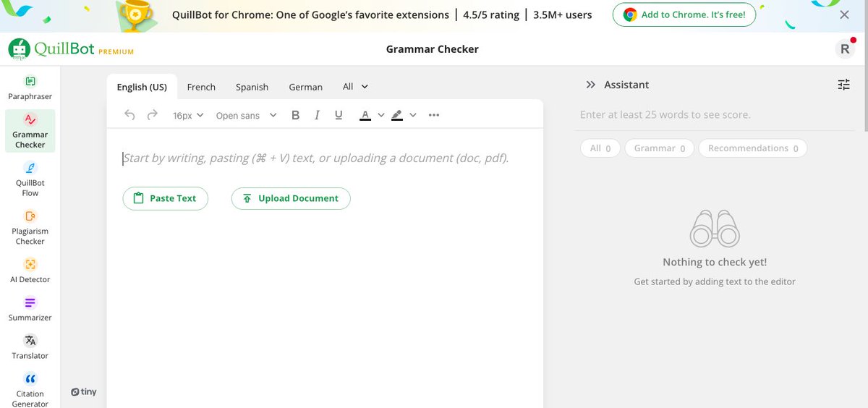The width and height of the screenshot is (868, 408).
Task: Open more formatting options ellipsis
Action: 434,115
